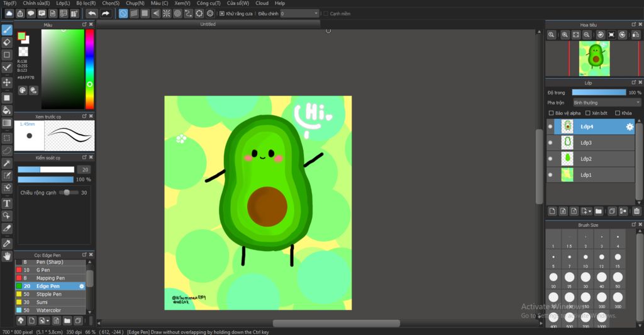Flip the view in Navigator panel

635,35
